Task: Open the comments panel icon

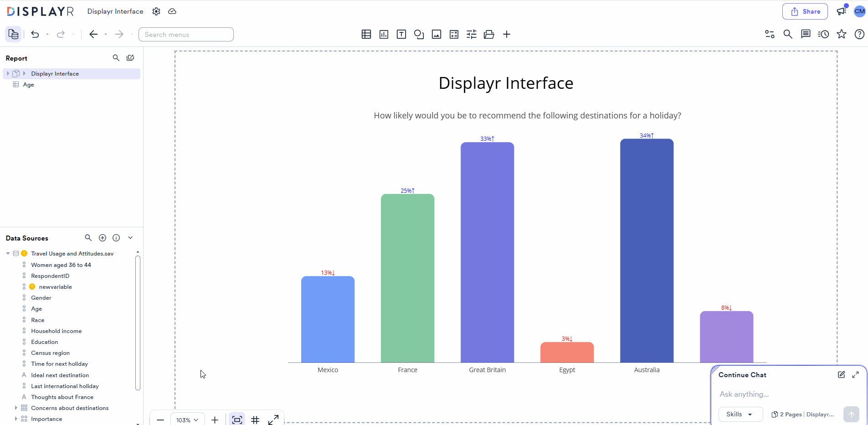Action: pyautogui.click(x=806, y=34)
